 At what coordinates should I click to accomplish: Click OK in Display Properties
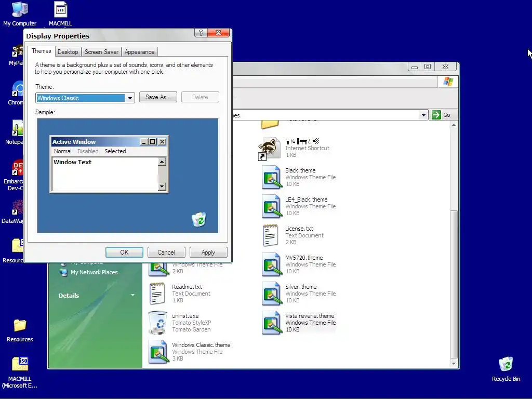click(124, 252)
